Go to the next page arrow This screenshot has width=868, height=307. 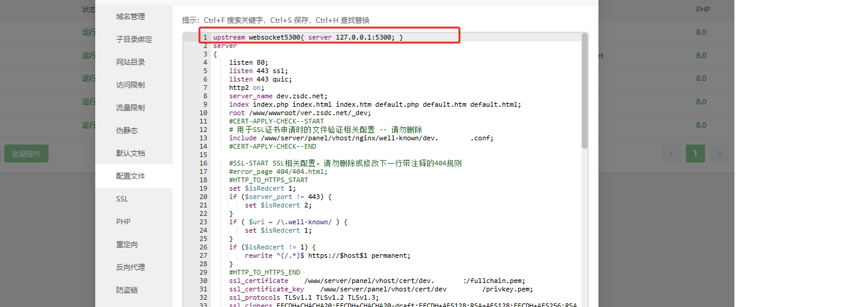[719, 153]
